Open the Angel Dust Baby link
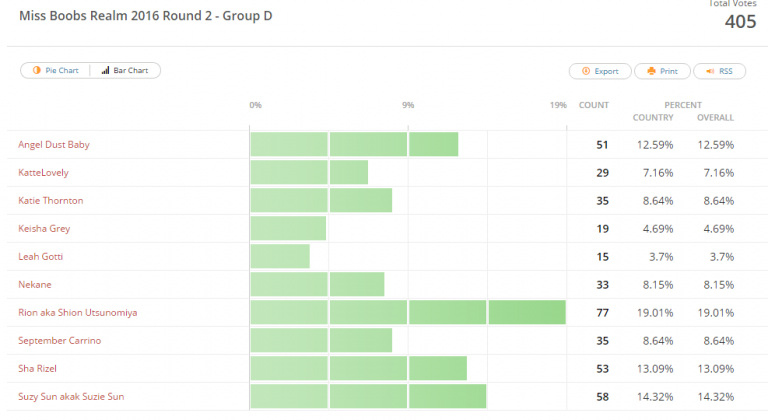This screenshot has height=420, width=768. [54, 145]
